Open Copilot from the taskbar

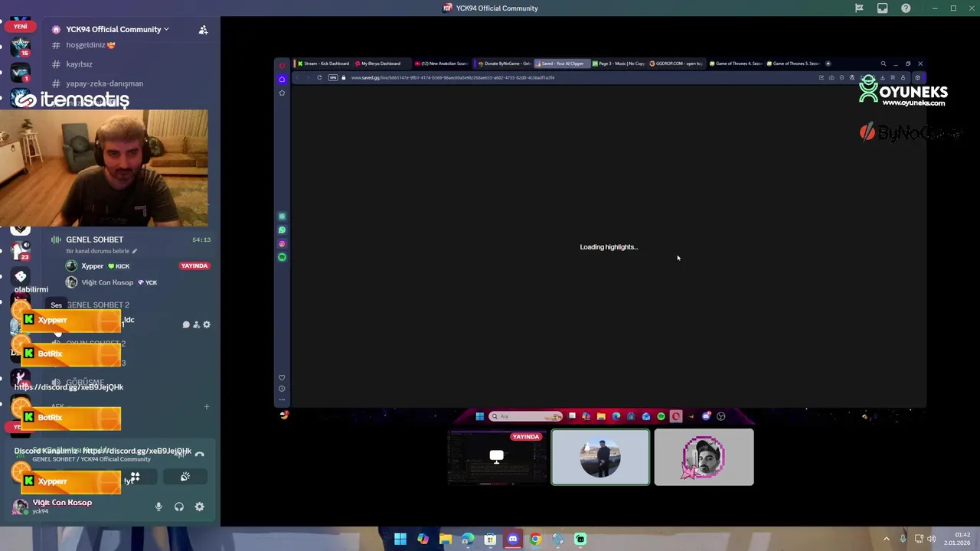coord(423,539)
